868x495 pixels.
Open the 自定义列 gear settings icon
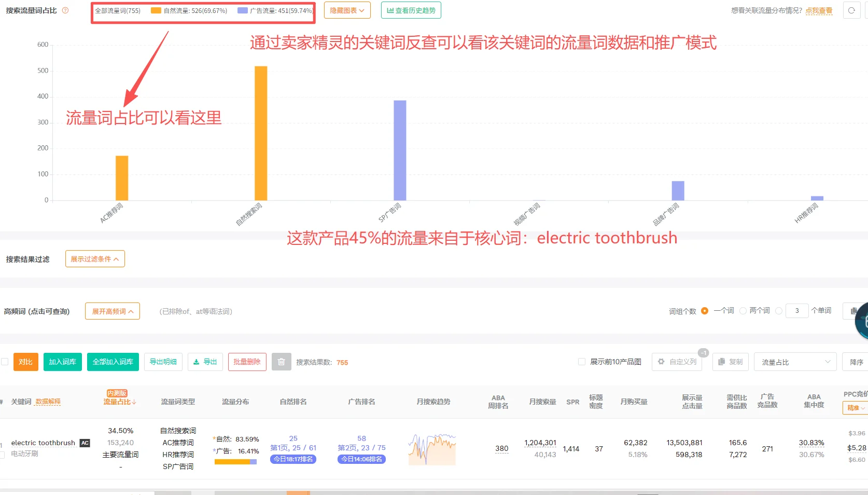point(661,362)
